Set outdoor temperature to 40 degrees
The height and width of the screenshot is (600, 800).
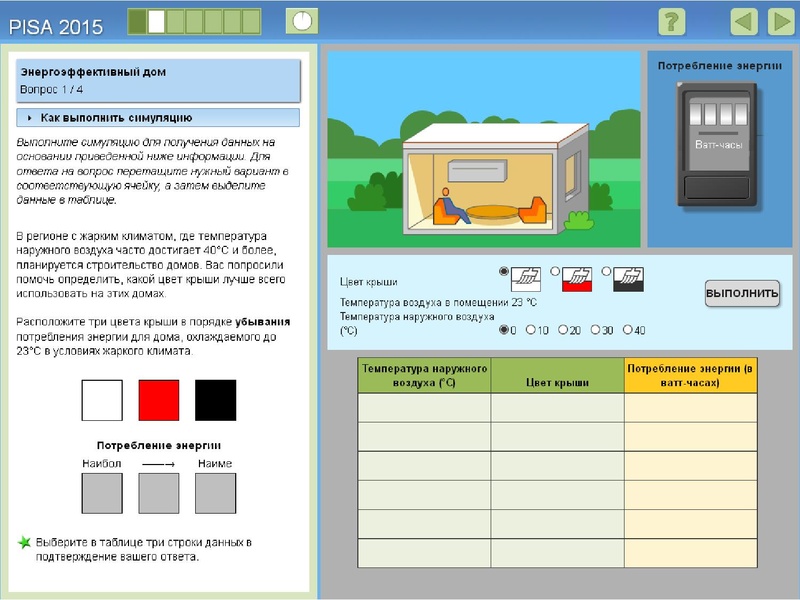[x=627, y=330]
